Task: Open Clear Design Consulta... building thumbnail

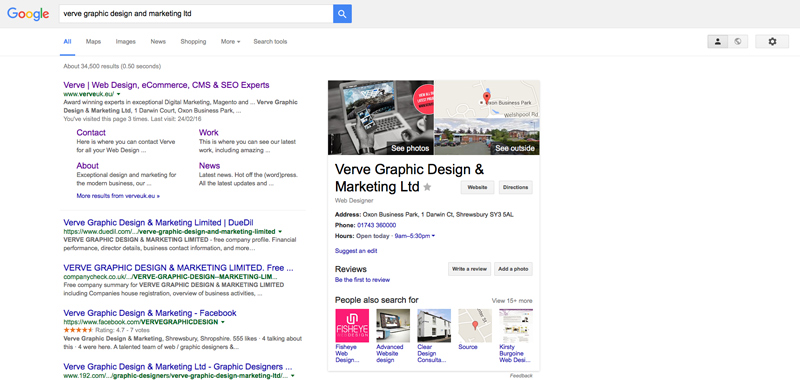Action: point(434,325)
